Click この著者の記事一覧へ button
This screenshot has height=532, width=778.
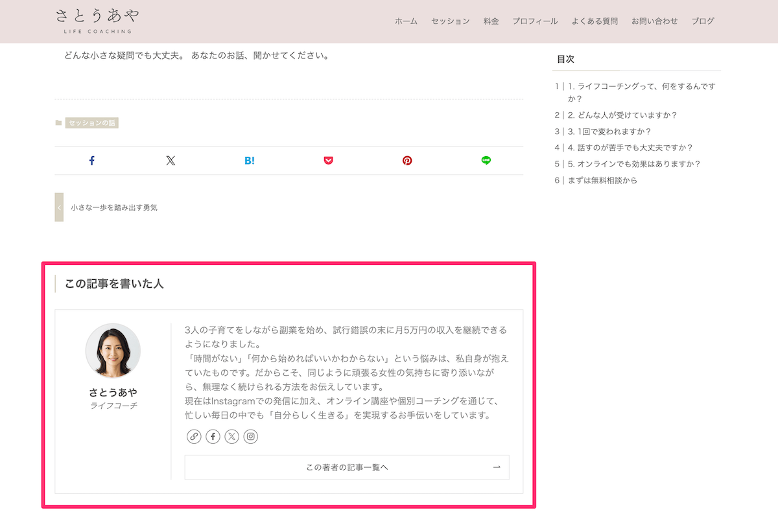(x=347, y=467)
